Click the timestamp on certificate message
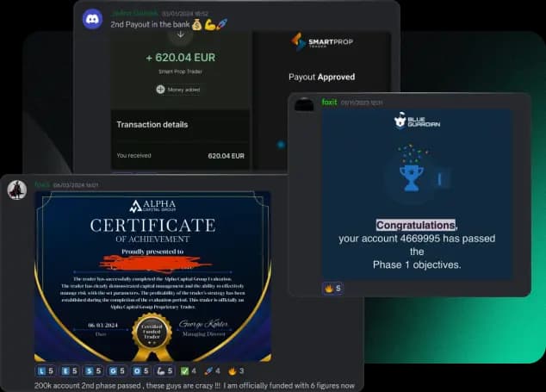This screenshot has height=392, width=546. pyautogui.click(x=76, y=185)
